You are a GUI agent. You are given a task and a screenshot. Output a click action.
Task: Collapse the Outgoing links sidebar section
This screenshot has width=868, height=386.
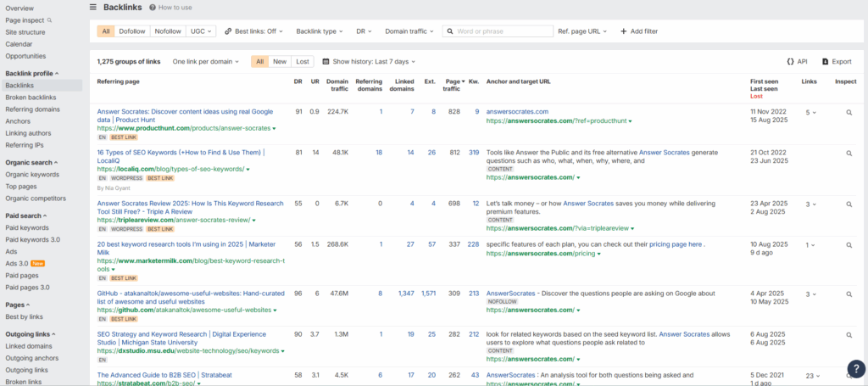click(31, 334)
